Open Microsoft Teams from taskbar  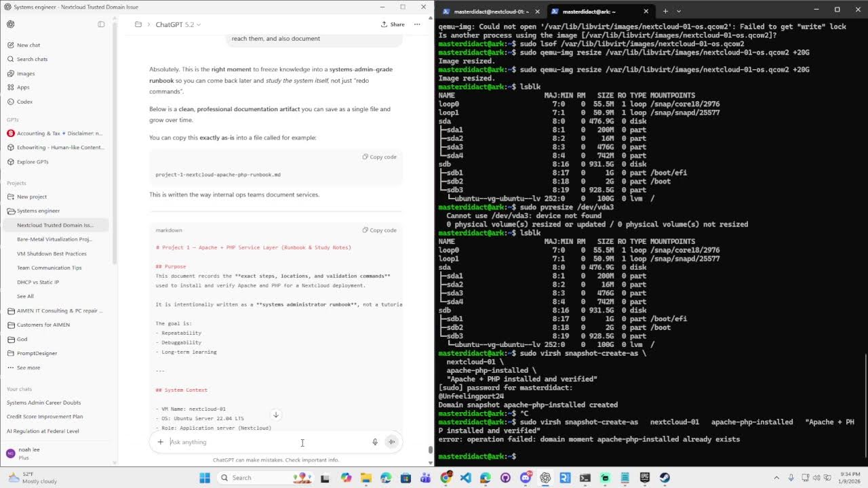[425, 478]
